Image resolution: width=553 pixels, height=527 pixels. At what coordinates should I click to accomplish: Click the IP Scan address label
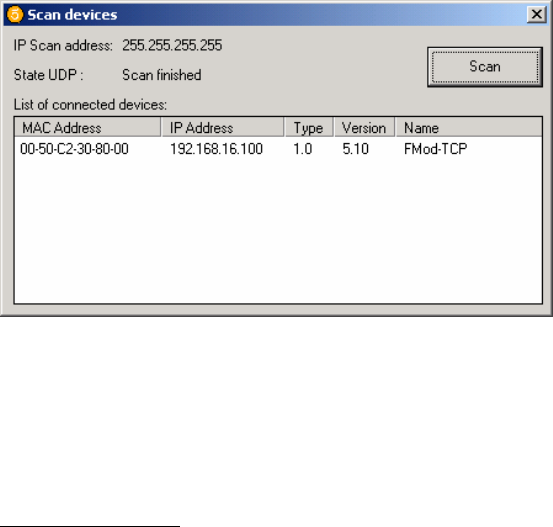click(x=63, y=46)
